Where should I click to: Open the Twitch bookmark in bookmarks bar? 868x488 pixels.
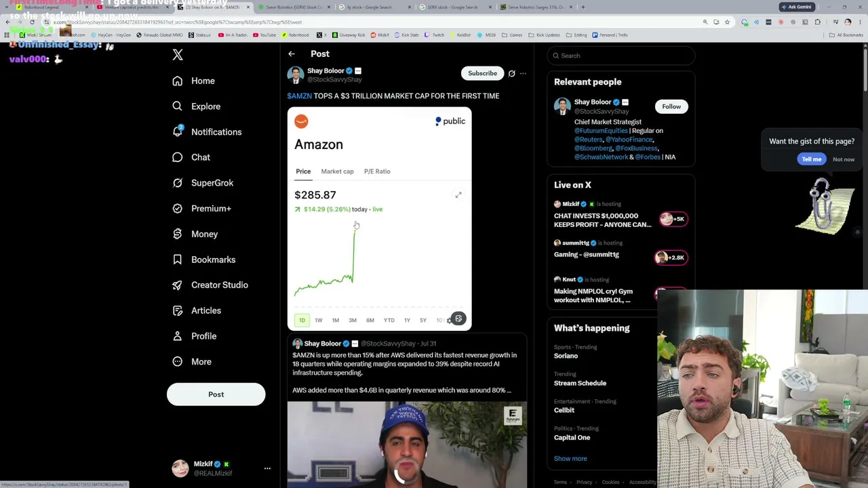[435, 35]
